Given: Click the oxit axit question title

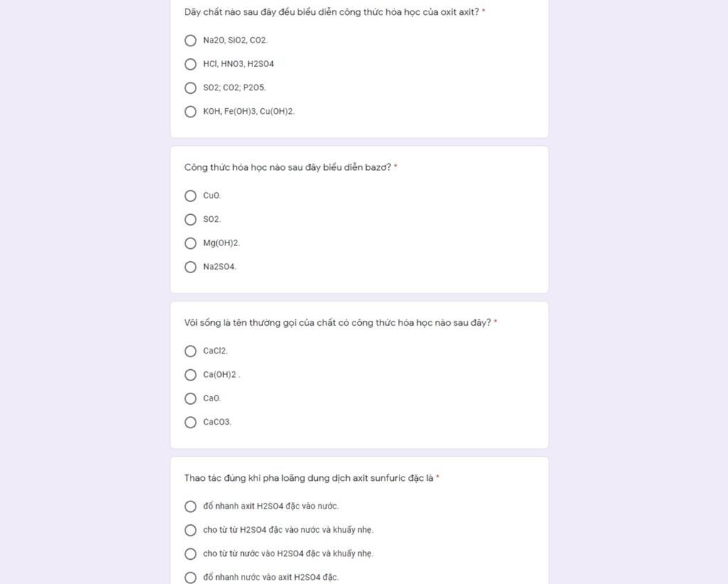Looking at the screenshot, I should coord(331,12).
